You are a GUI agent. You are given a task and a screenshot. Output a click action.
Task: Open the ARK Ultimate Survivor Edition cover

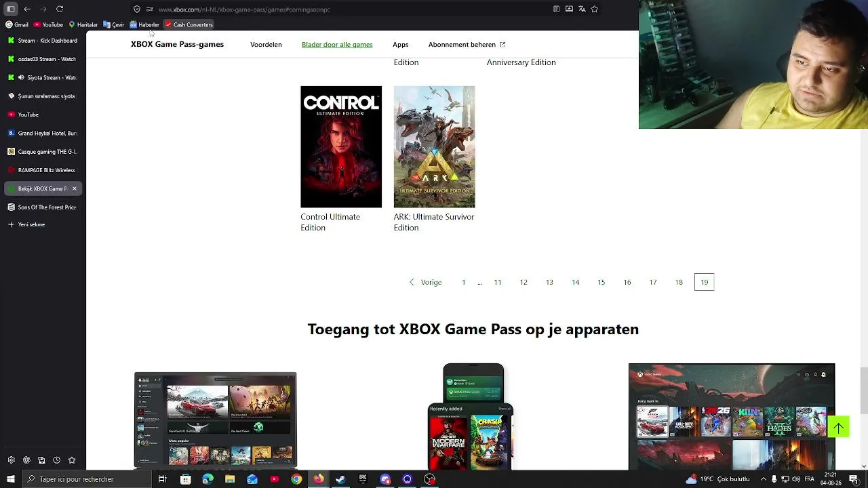click(x=434, y=146)
